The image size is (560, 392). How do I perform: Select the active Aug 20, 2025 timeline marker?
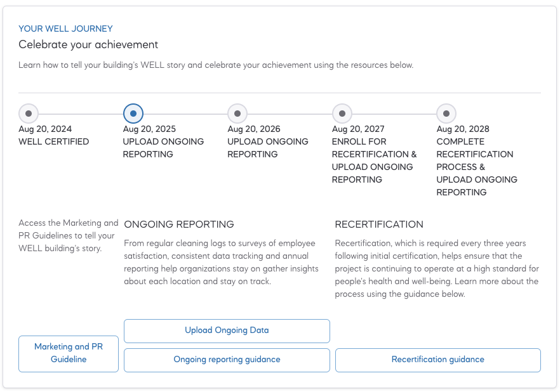(x=133, y=114)
